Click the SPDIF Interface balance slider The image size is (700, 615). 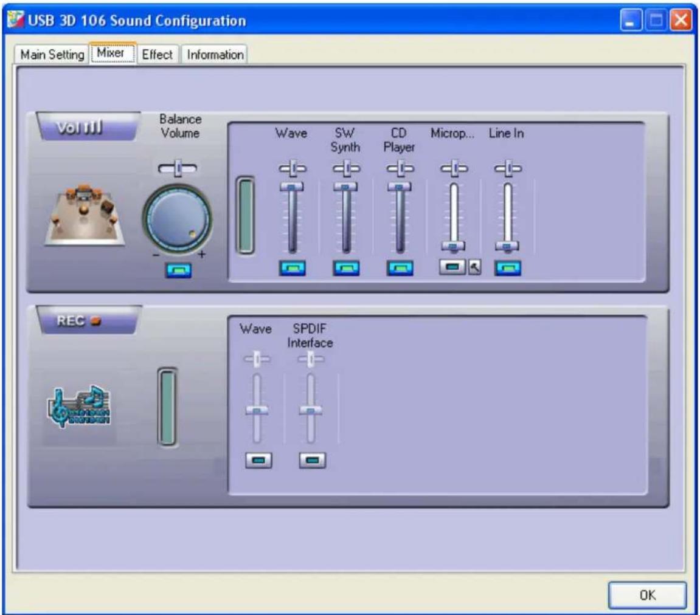click(311, 359)
